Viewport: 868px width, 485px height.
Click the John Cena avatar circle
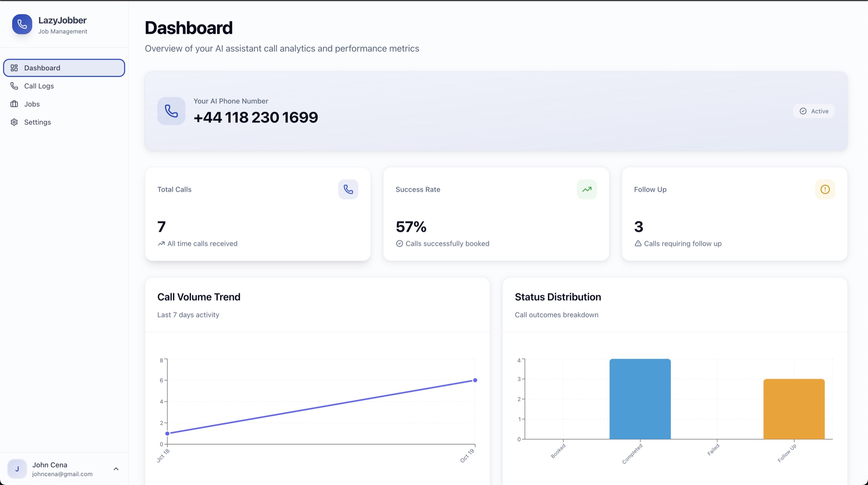tap(18, 469)
